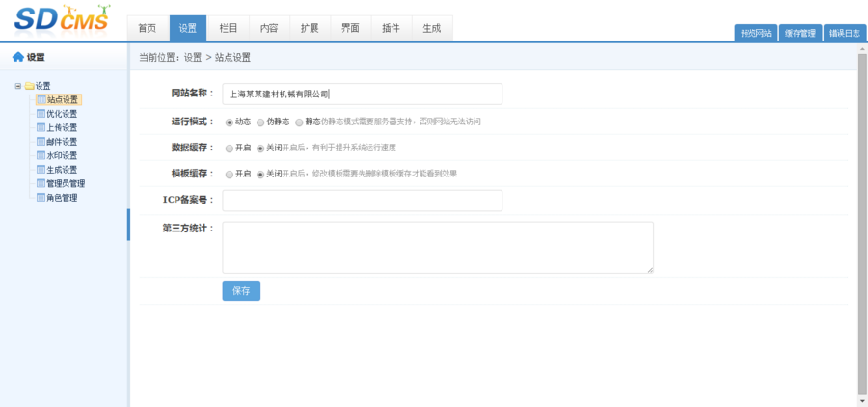Open the 内容 tab
The image size is (868, 407).
269,28
